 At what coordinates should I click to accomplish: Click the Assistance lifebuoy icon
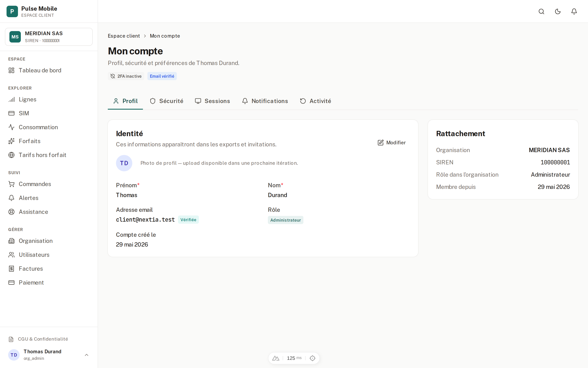click(11, 212)
